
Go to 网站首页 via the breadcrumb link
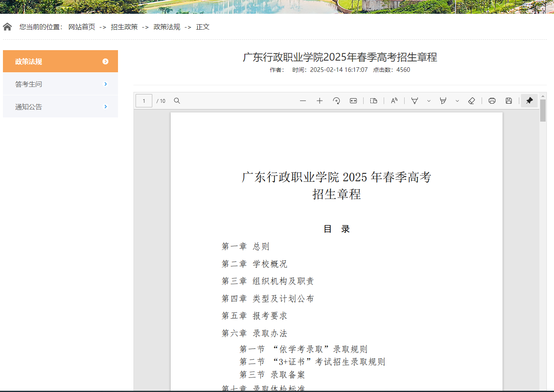pos(82,26)
